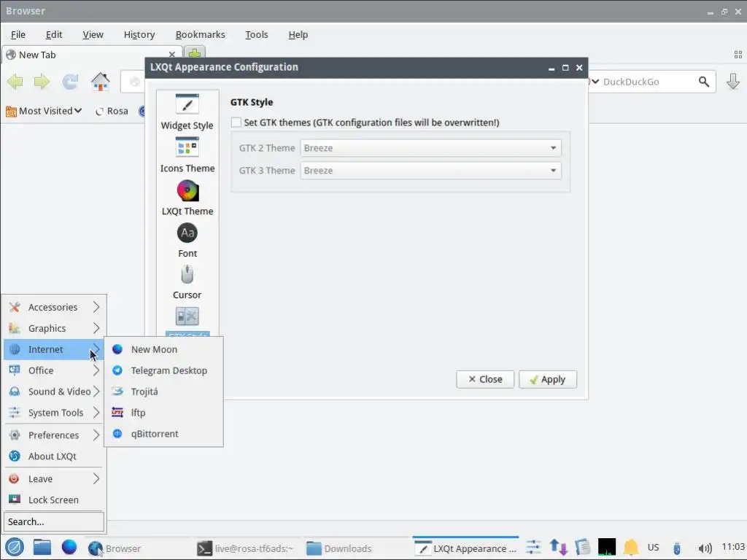Select the Cursor settings section
Image resolution: width=747 pixels, height=560 pixels.
pos(187,283)
